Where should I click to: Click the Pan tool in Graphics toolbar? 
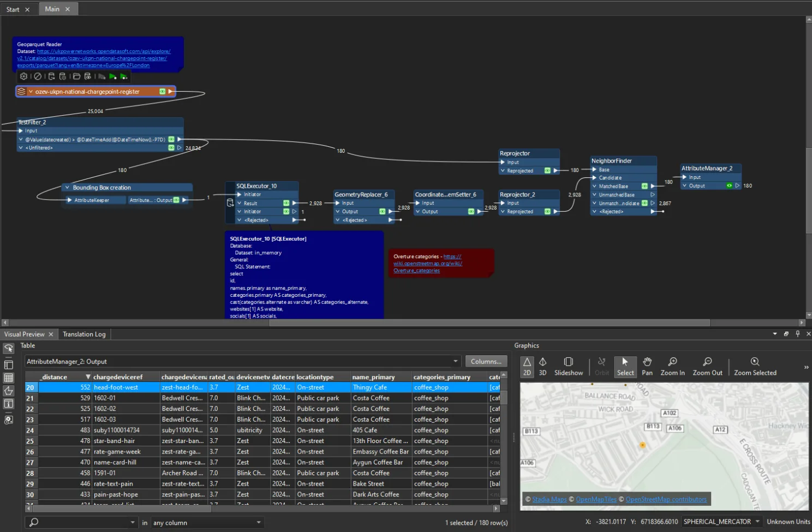tap(647, 366)
